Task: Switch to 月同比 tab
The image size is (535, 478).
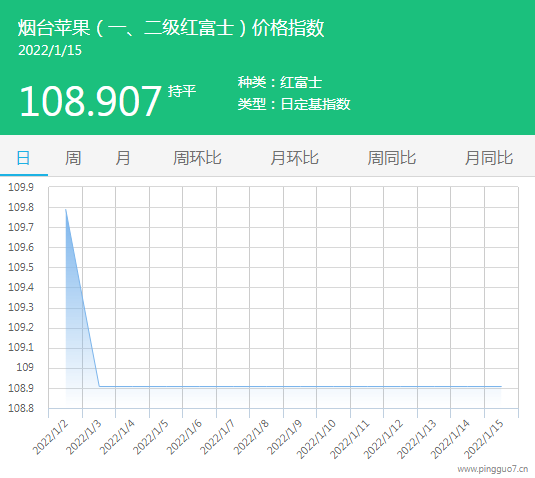Action: tap(489, 158)
